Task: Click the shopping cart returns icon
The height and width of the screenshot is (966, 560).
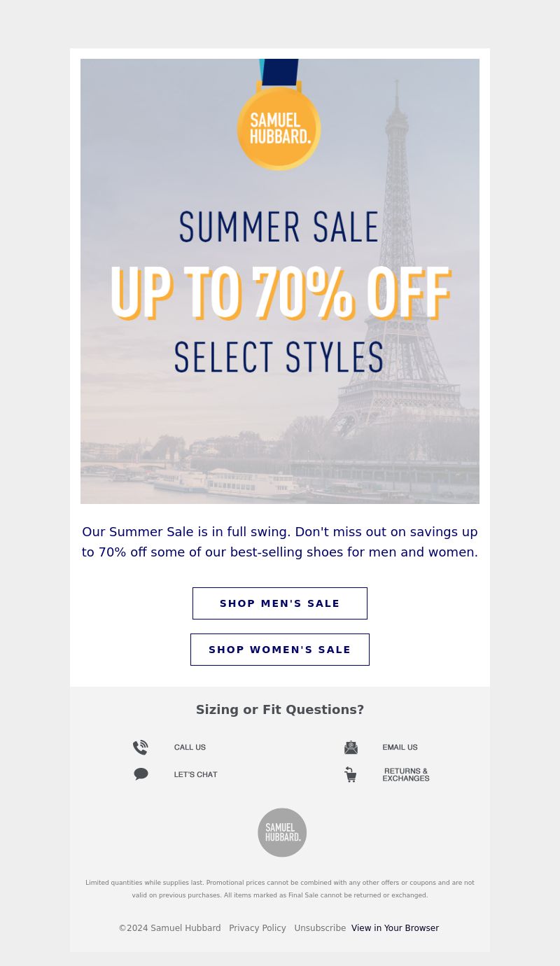Action: (350, 774)
